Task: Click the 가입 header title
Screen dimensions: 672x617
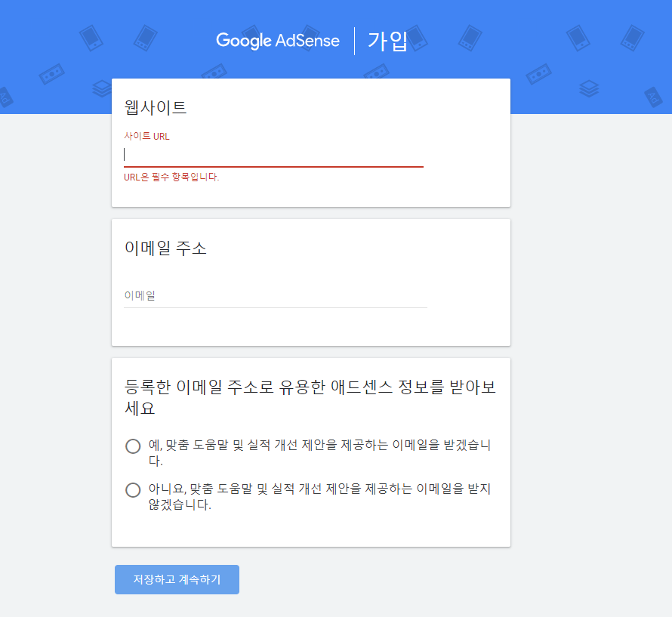Action: [387, 42]
